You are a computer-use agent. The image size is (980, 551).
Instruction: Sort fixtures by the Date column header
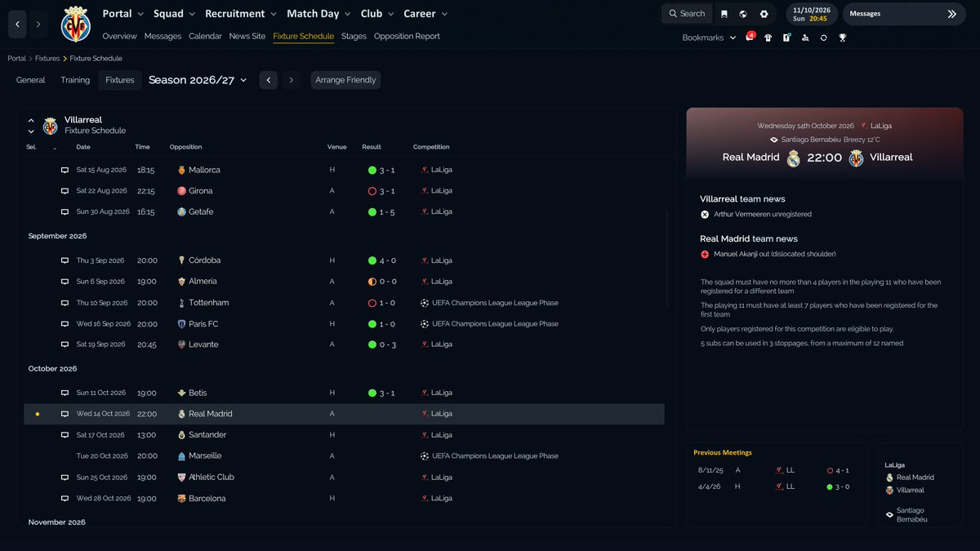(83, 147)
